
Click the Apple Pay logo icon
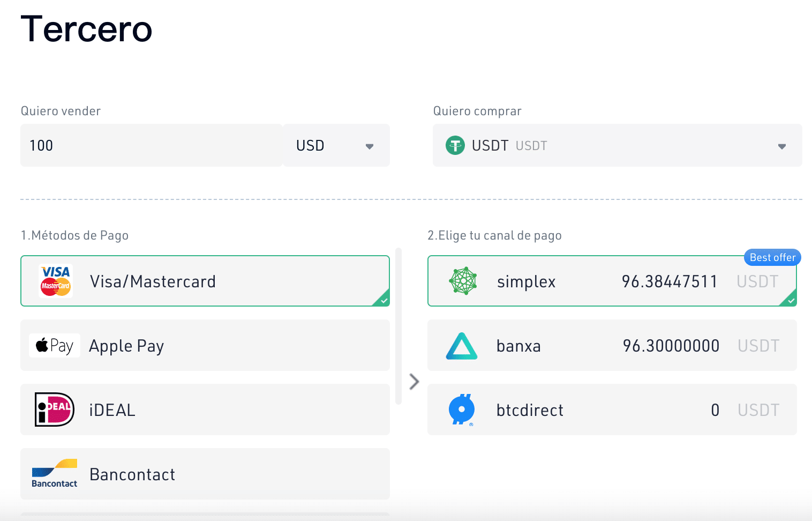[55, 346]
